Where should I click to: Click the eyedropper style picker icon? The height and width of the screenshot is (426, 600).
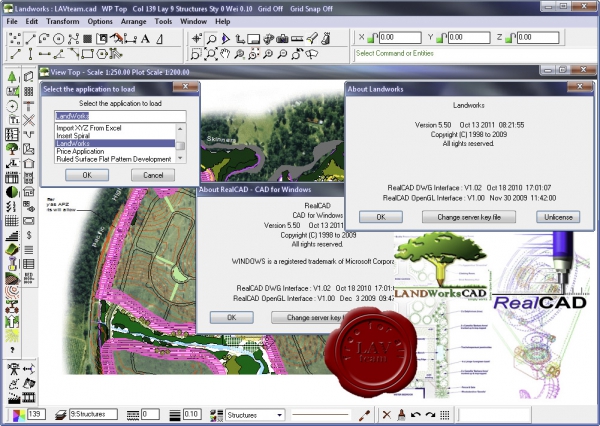click(x=365, y=415)
